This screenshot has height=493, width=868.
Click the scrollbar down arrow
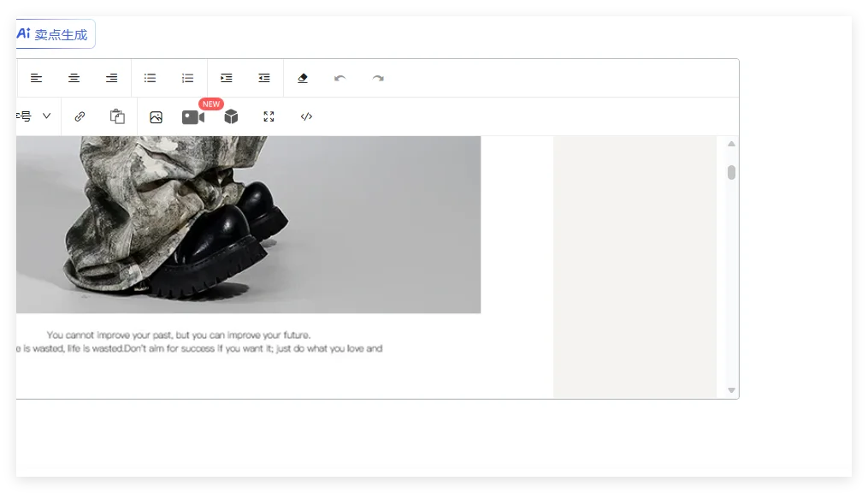pos(731,390)
